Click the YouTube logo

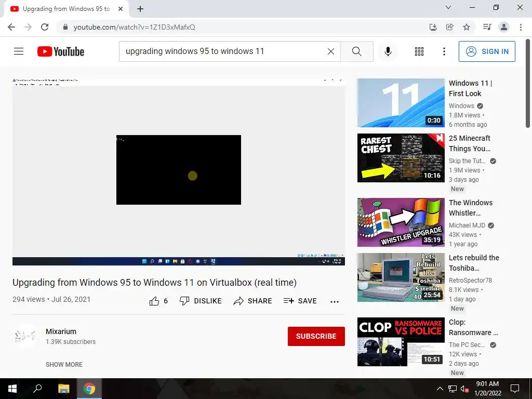coord(61,51)
